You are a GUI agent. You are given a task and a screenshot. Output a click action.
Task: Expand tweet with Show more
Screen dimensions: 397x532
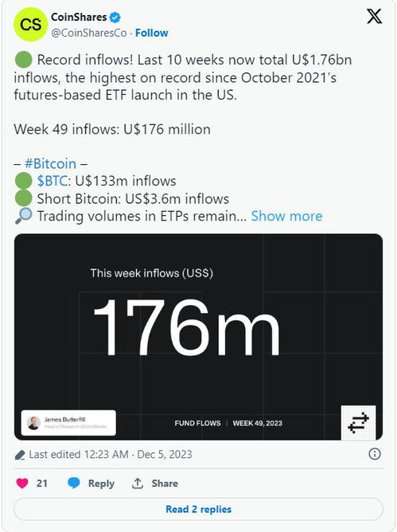pos(286,216)
